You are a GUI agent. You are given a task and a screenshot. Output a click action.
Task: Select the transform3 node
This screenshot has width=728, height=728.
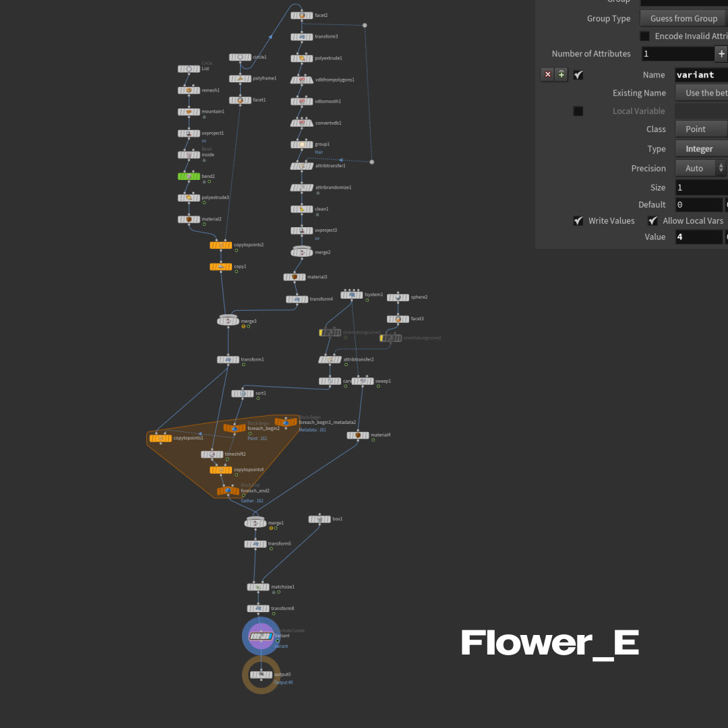click(302, 36)
